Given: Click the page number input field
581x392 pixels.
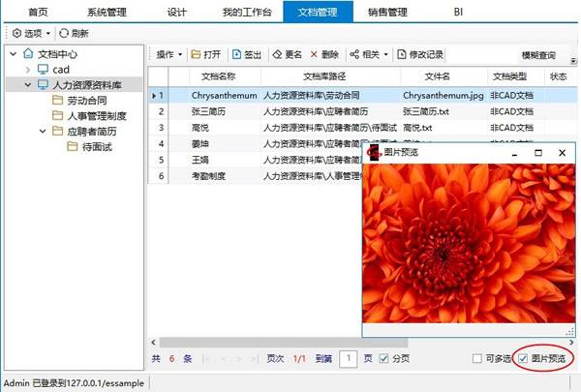Looking at the screenshot, I should [348, 358].
